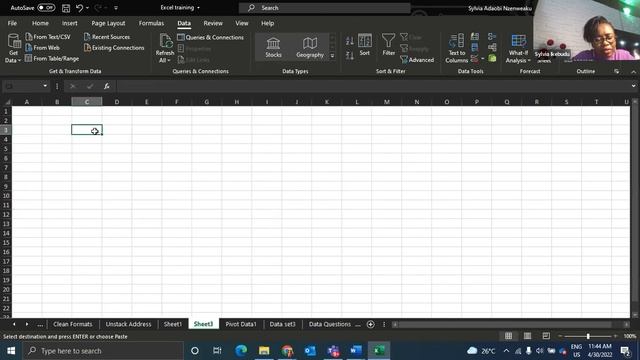Click Sort Z to A icon
The image size is (640, 360).
tap(350, 55)
